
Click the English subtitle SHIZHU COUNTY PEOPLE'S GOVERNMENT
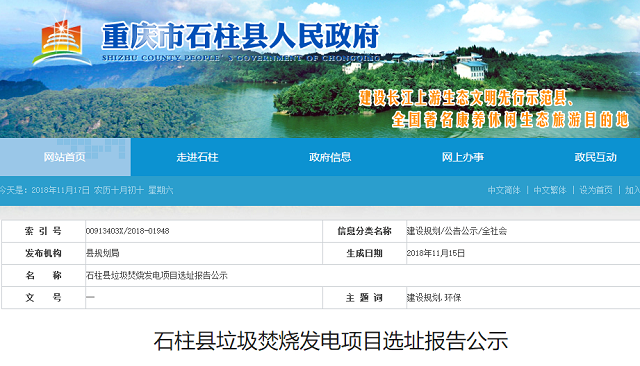241,58
